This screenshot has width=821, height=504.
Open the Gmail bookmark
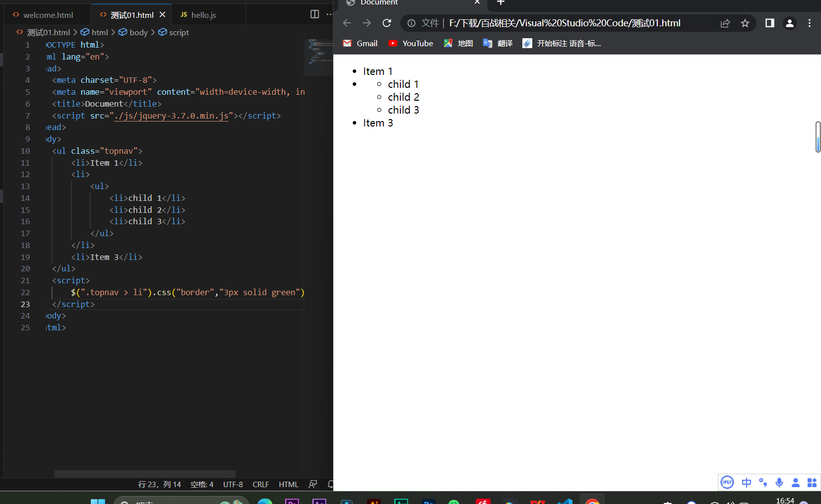(360, 44)
